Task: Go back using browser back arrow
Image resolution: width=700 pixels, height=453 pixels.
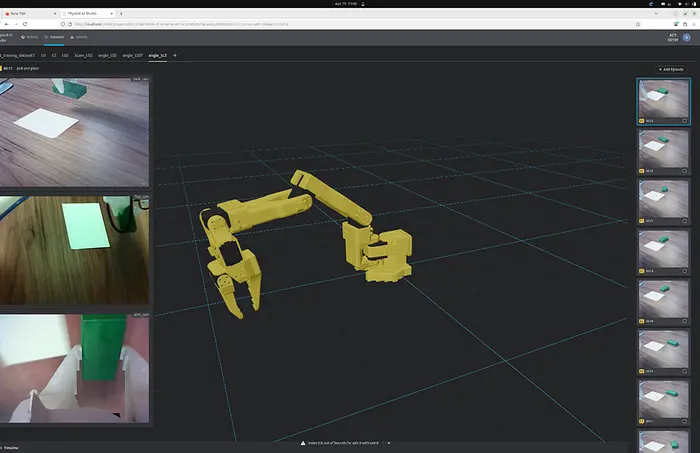Action: pos(6,24)
